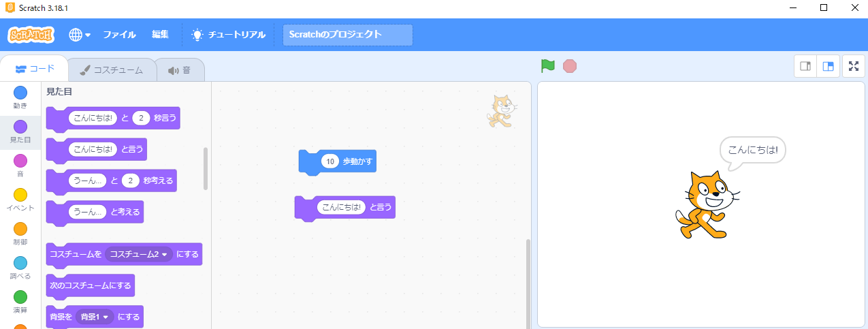
Task: Edit seconds value 2 in 秒考える block
Action: (131, 181)
